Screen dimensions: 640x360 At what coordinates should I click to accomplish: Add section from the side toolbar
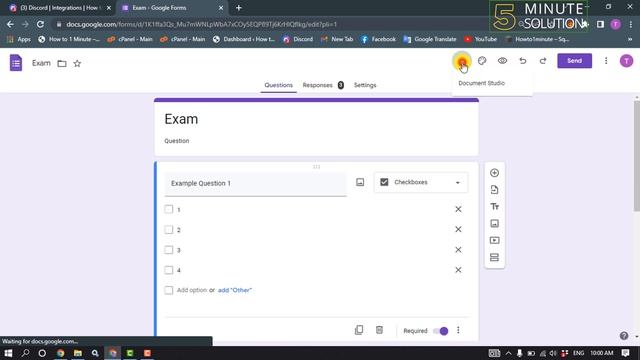(x=494, y=258)
